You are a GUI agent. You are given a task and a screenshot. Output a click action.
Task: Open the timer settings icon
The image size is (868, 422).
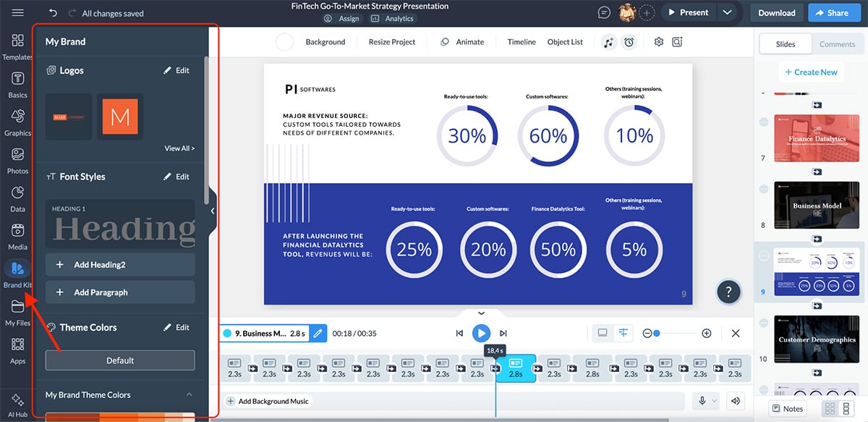tap(629, 42)
